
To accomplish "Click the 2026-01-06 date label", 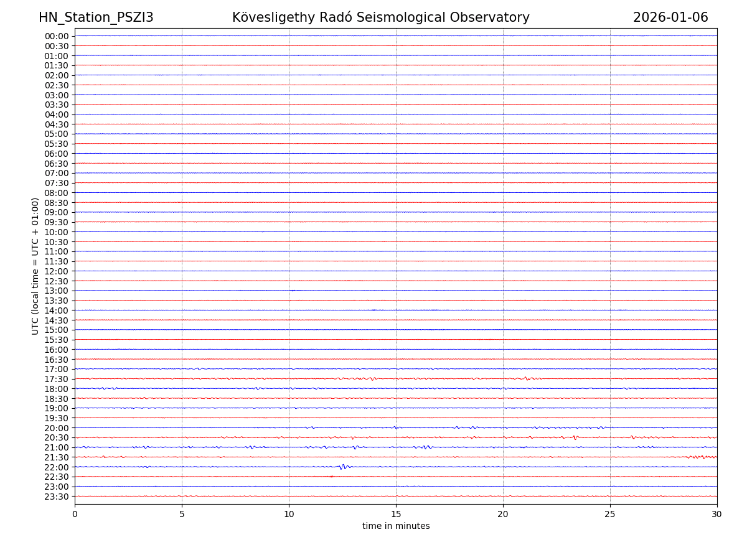I will (x=670, y=17).
